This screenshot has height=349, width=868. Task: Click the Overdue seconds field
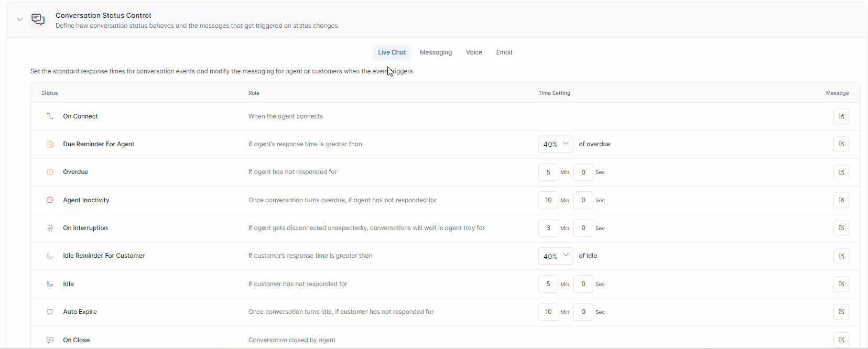[x=583, y=172]
